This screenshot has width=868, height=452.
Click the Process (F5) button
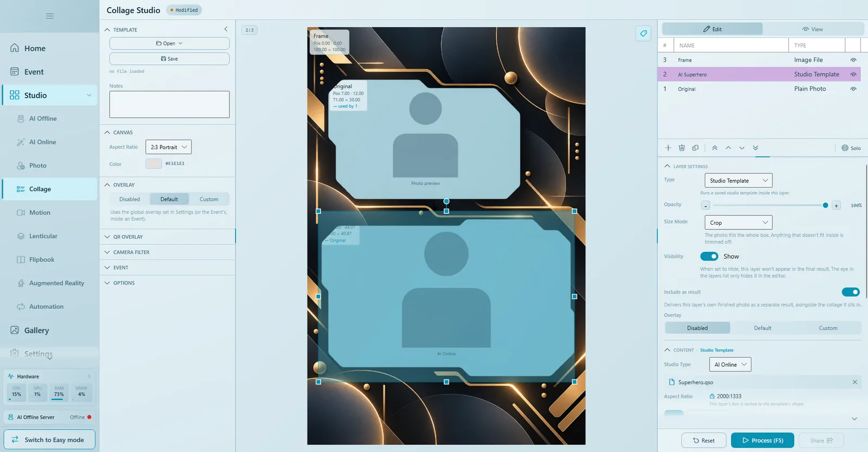pyautogui.click(x=763, y=440)
